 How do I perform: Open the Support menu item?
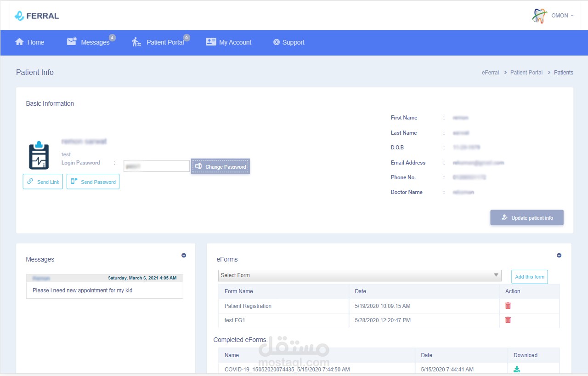[289, 42]
